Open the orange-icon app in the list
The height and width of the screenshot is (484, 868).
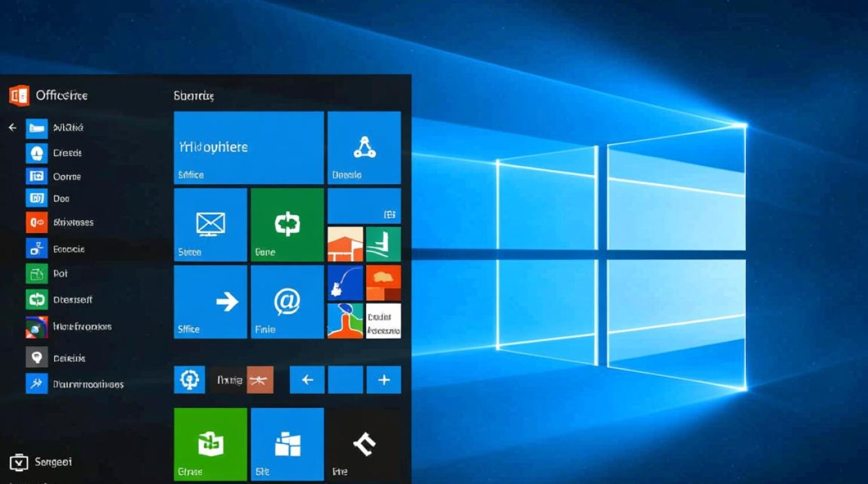pos(37,222)
